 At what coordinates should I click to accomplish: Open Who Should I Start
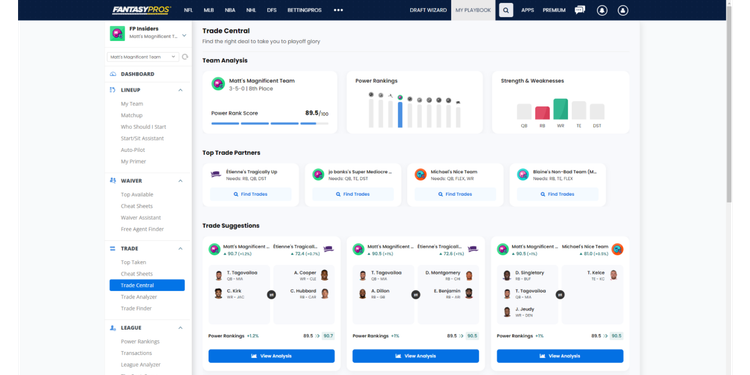tap(143, 127)
